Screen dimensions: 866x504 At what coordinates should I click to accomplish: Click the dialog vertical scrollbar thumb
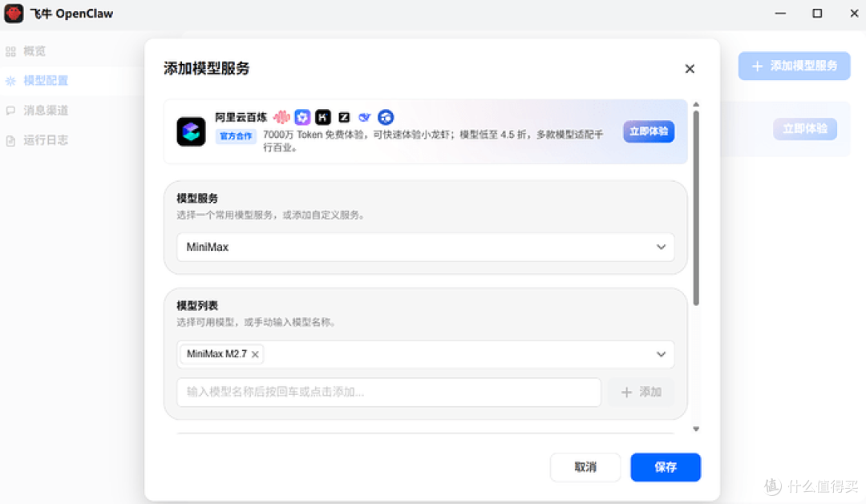pos(696,208)
